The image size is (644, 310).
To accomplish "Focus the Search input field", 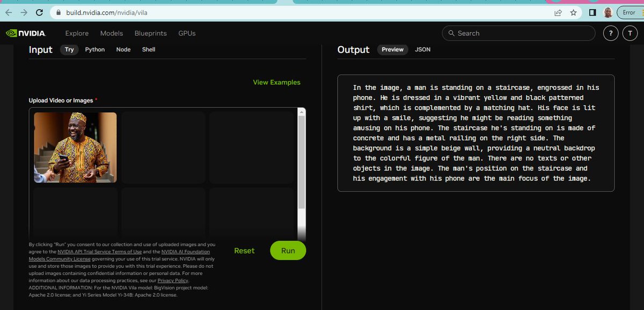I will tap(518, 33).
